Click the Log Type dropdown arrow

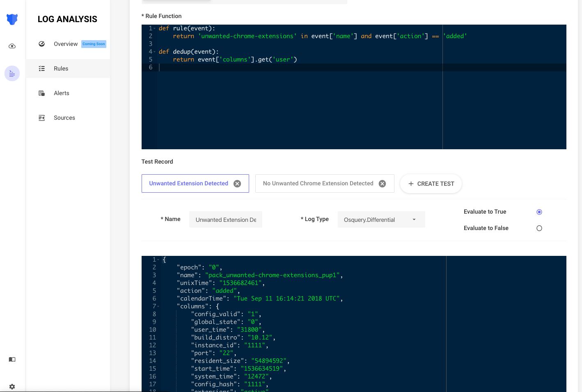click(414, 220)
